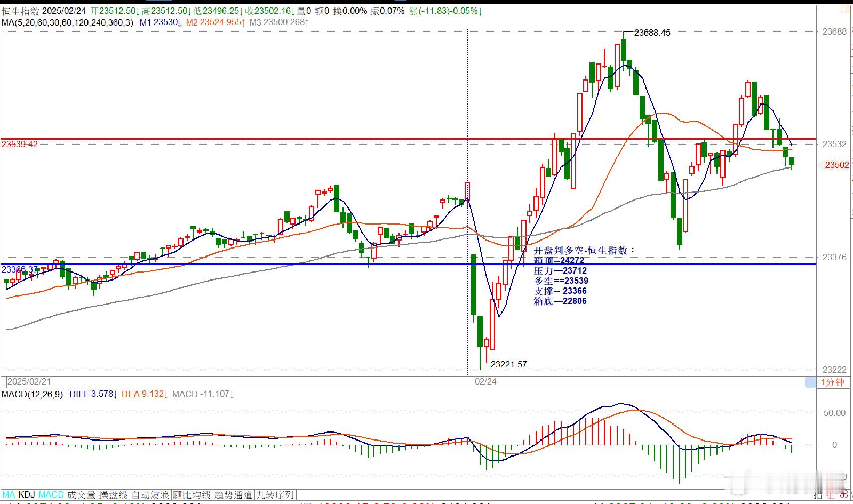853x504 pixels.
Task: Click the 箱底—22806 annotation line
Action: pos(560,301)
